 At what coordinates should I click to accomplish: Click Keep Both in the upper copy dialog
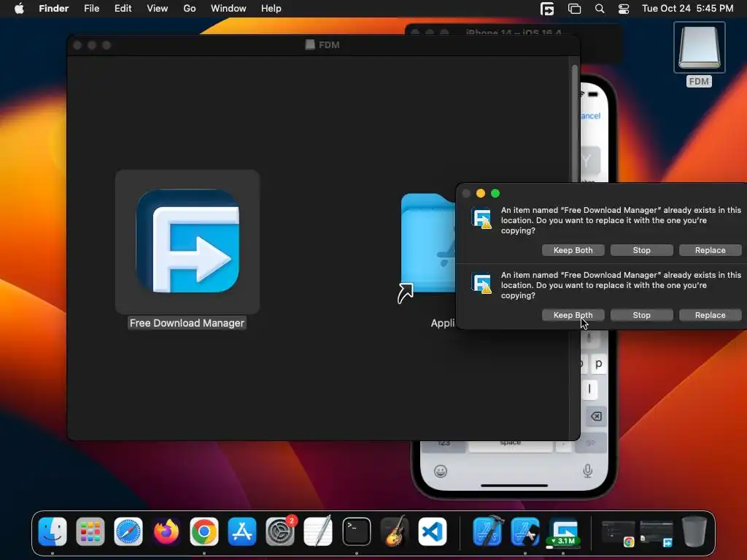pyautogui.click(x=573, y=250)
